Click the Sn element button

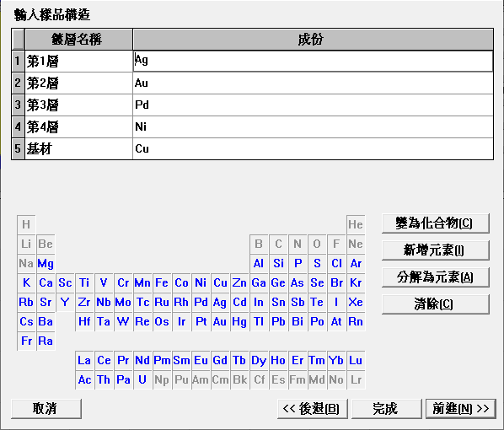click(x=278, y=303)
